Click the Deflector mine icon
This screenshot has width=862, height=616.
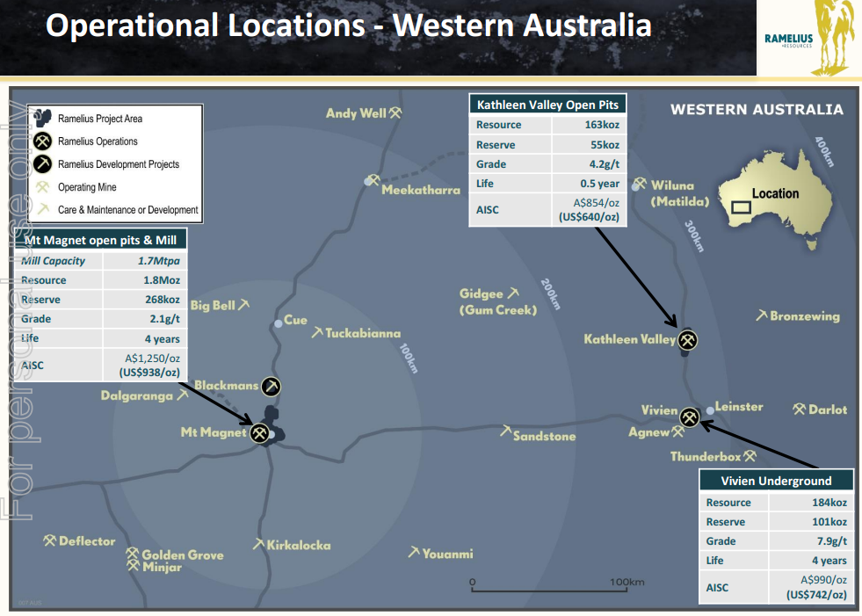point(49,540)
